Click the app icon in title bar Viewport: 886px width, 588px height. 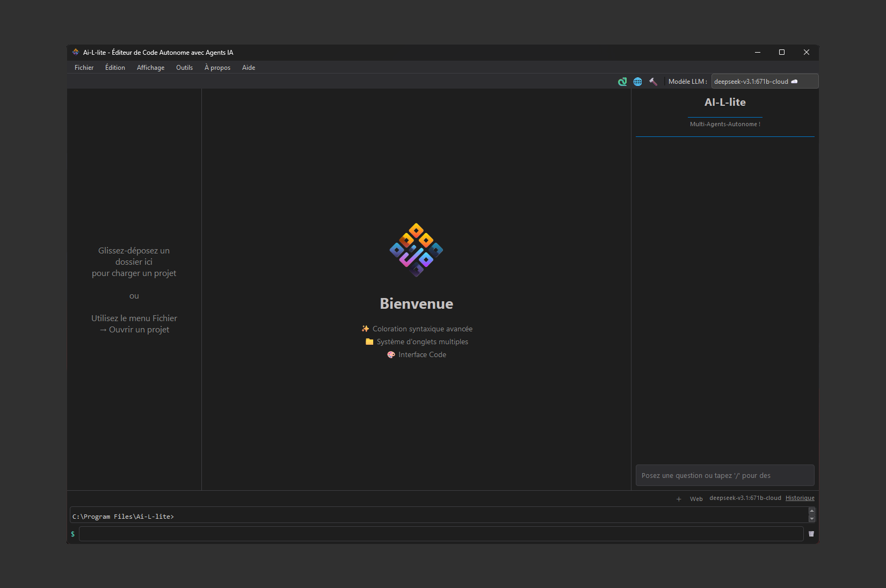coord(76,52)
